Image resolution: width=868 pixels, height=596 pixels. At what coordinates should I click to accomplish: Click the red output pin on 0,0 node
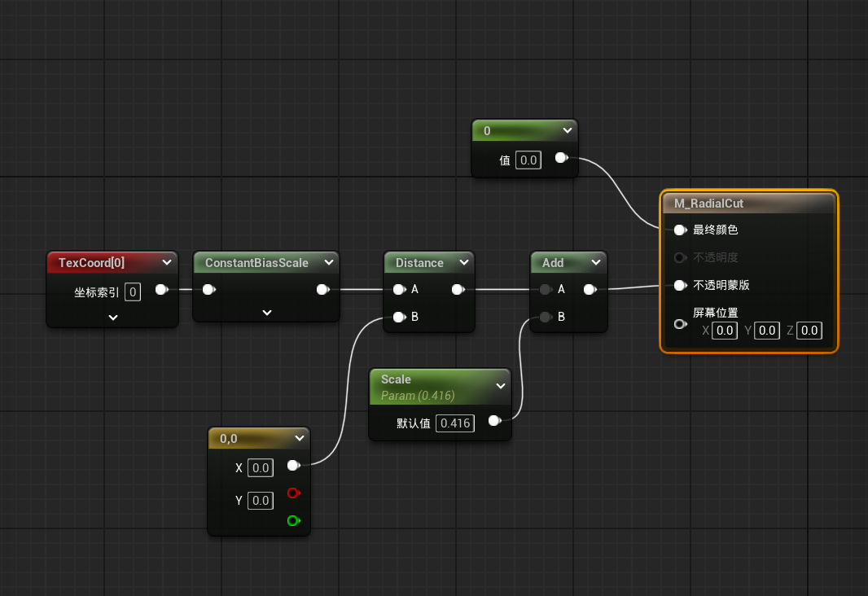point(293,493)
